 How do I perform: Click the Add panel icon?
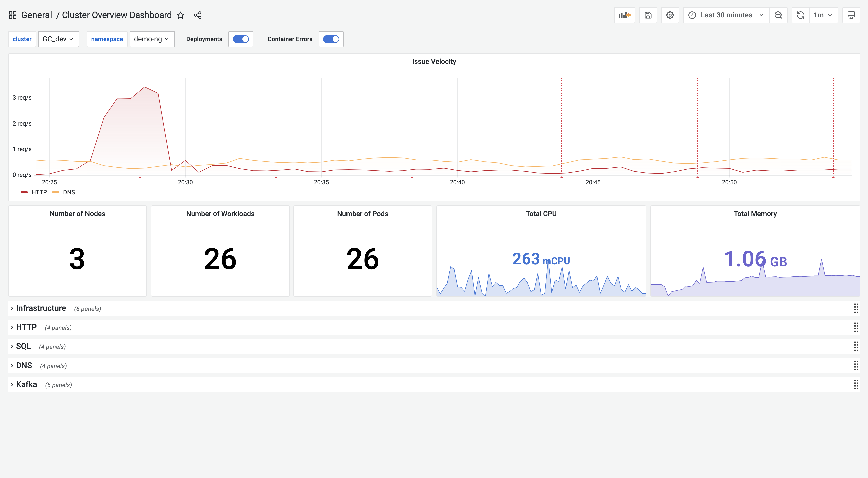pyautogui.click(x=624, y=15)
